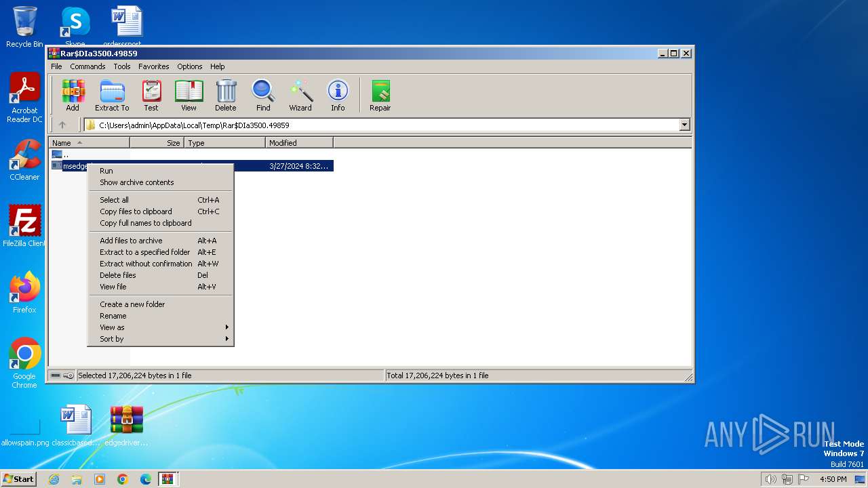
Task: Click the taskbar clock 4:50 PM
Action: coord(833,479)
